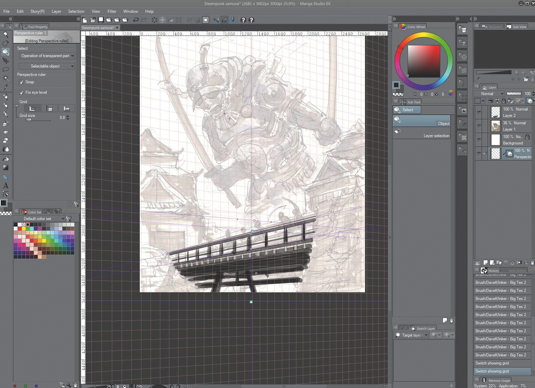Select the Layer 1 thumbnail

tap(495, 126)
